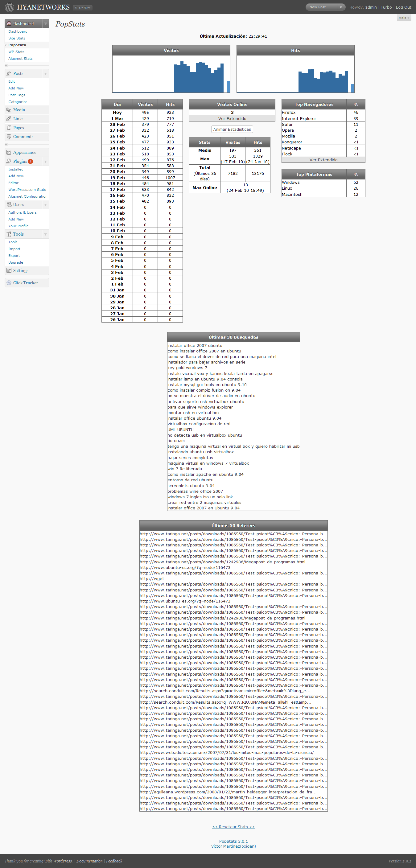Click the aquileana.wordpress.com referer entry
The width and height of the screenshot is (416, 868).
click(x=228, y=792)
